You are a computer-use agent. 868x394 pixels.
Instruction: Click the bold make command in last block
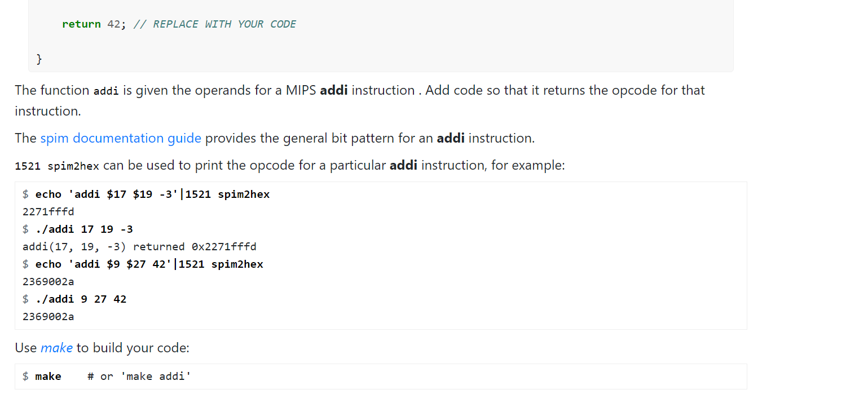[48, 377]
